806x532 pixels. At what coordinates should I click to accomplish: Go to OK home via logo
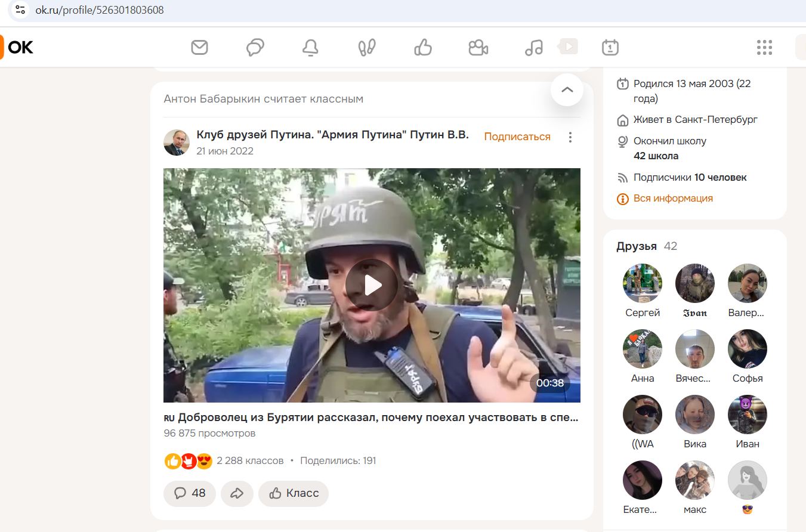click(18, 48)
